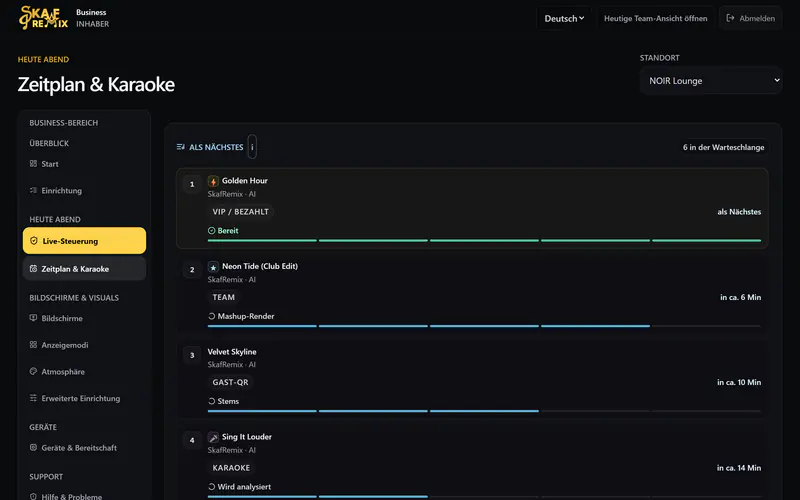
Task: Select Neon Tide (Club Edit) title
Action: coord(260,266)
